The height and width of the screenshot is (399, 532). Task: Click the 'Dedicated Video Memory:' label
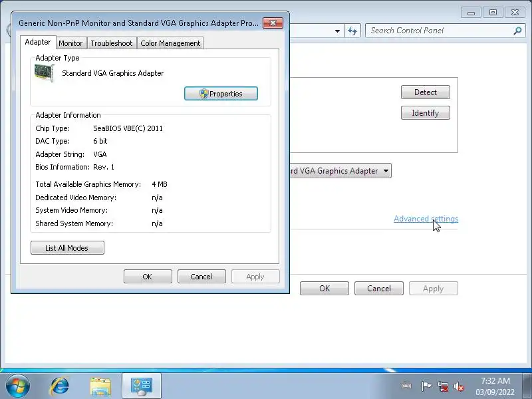tap(76, 198)
